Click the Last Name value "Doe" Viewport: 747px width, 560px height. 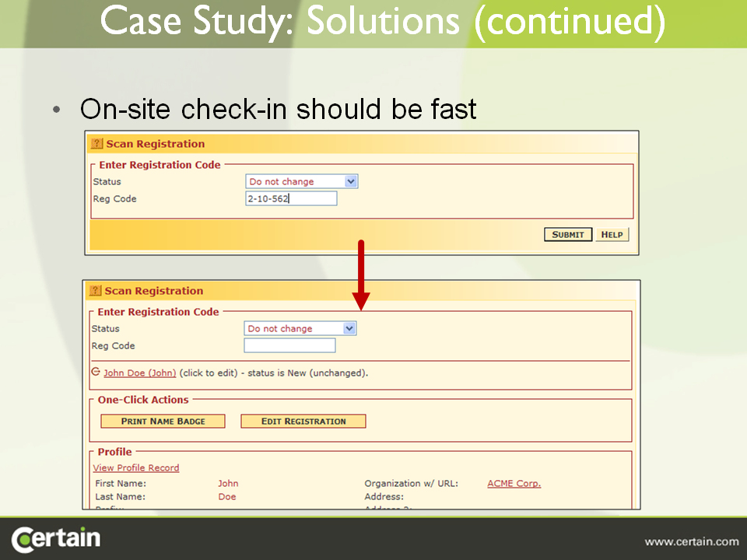point(227,497)
